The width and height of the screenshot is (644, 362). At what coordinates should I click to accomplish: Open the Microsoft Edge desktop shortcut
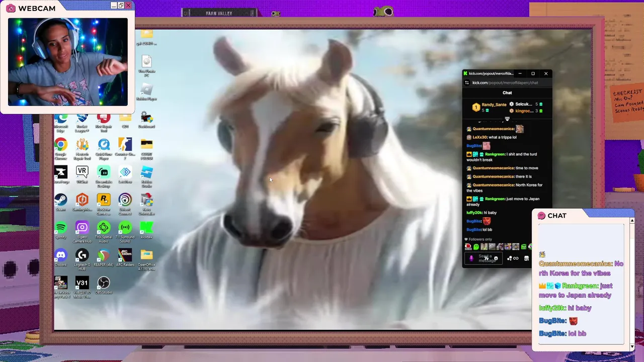[61, 123]
